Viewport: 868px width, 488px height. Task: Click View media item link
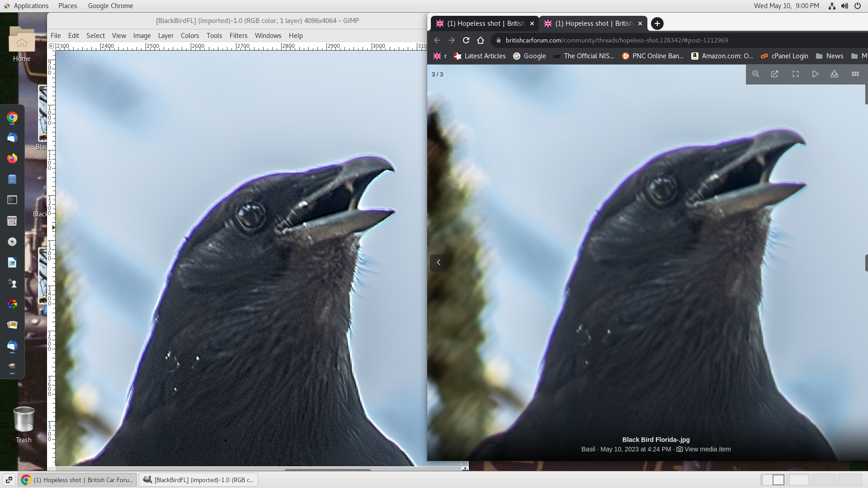pyautogui.click(x=703, y=449)
